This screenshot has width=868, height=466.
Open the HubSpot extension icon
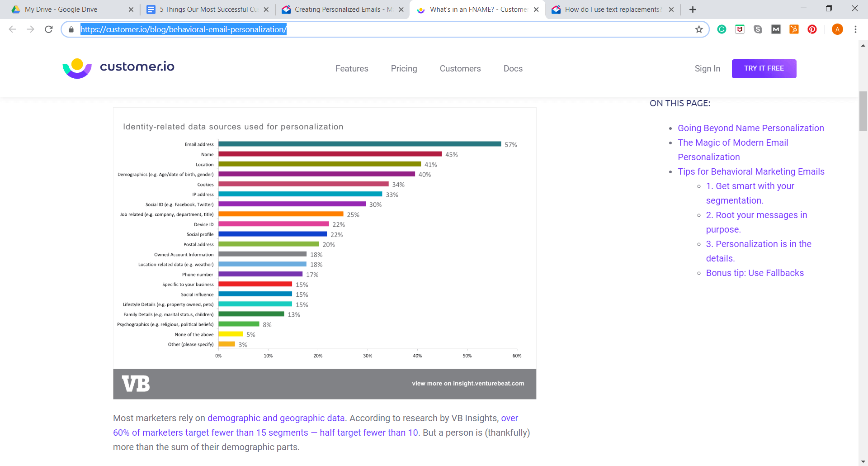[794, 29]
